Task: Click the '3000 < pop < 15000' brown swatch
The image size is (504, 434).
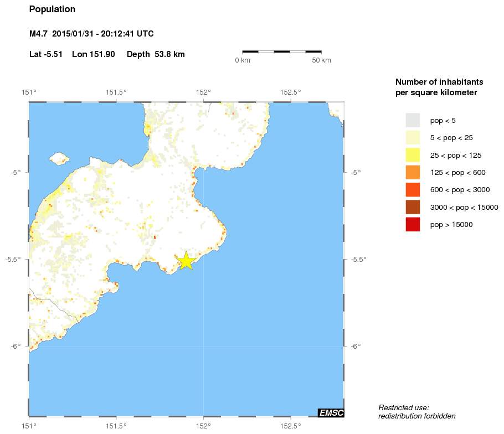Action: [413, 207]
